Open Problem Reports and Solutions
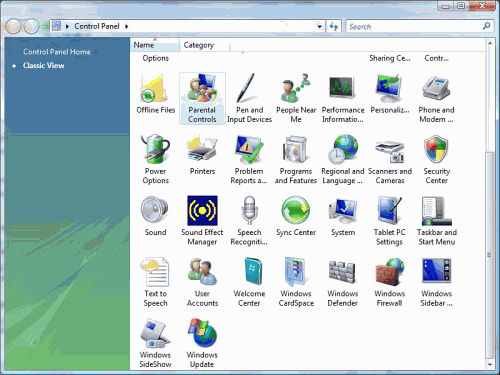The image size is (500, 375). point(249,160)
